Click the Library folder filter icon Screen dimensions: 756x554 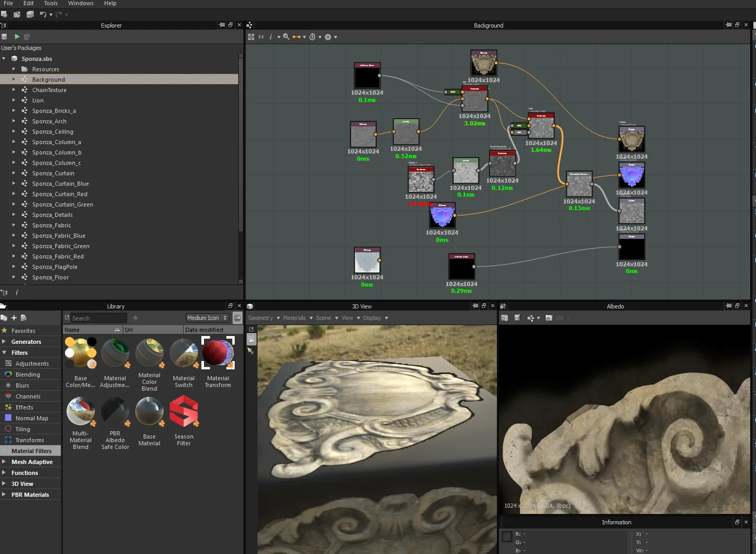(x=4, y=318)
